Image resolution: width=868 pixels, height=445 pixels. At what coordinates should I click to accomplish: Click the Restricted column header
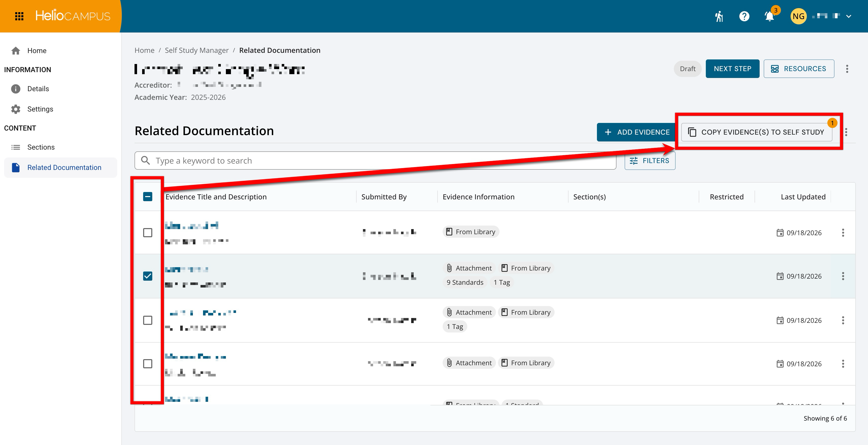tap(726, 197)
